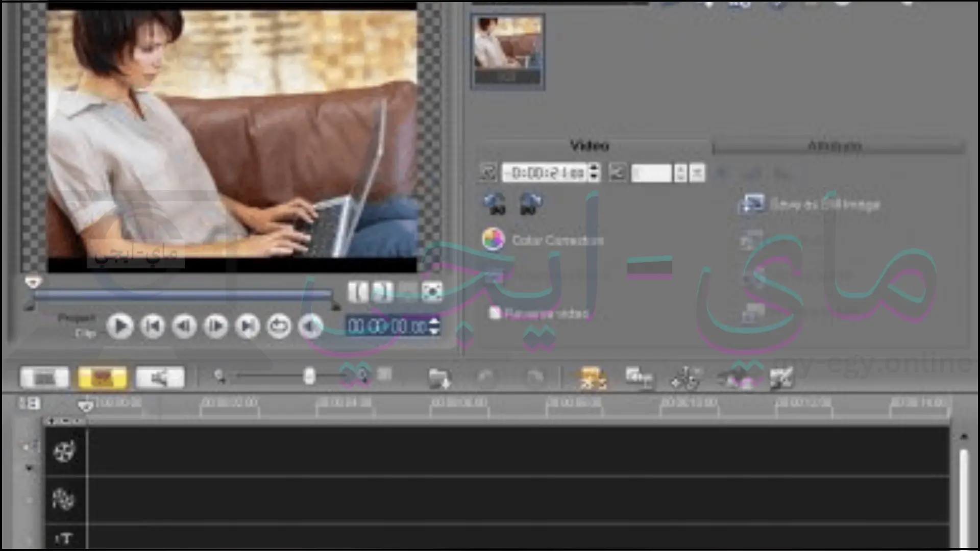Click the timeline playhead marker
Viewport: 980px width, 551px height.
tap(85, 406)
